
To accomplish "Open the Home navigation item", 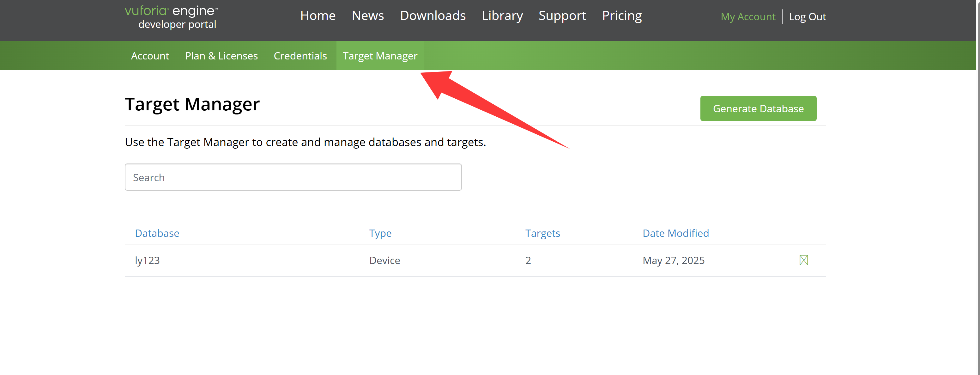I will [x=318, y=15].
